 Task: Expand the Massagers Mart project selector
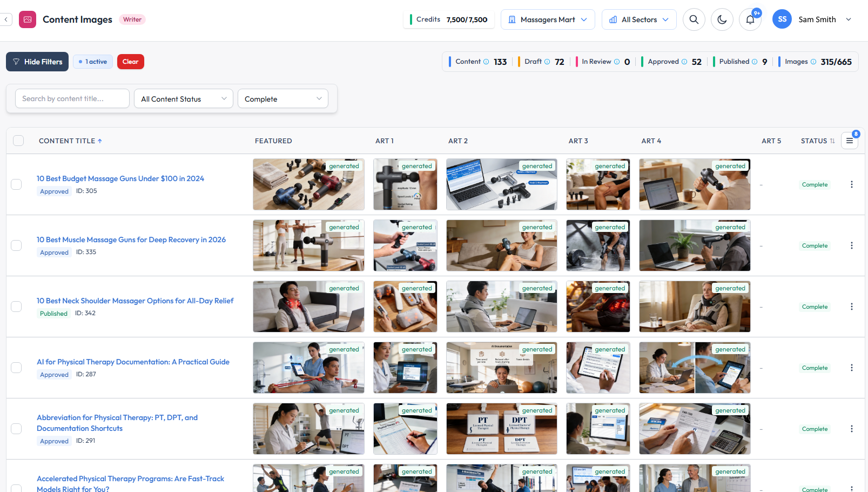pyautogui.click(x=547, y=19)
